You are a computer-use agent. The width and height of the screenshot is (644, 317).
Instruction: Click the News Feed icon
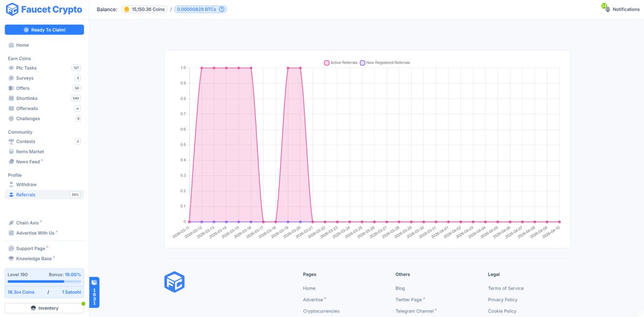(x=11, y=161)
